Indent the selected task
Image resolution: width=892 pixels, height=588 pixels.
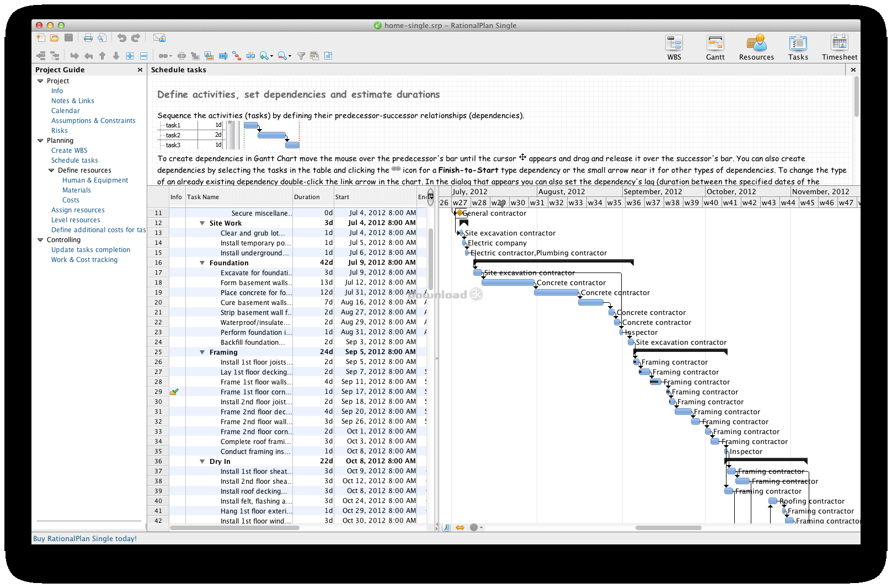point(74,56)
